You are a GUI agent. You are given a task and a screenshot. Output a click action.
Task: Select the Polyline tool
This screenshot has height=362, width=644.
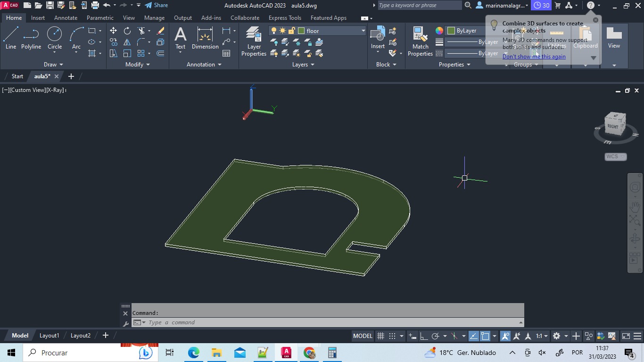point(31,38)
